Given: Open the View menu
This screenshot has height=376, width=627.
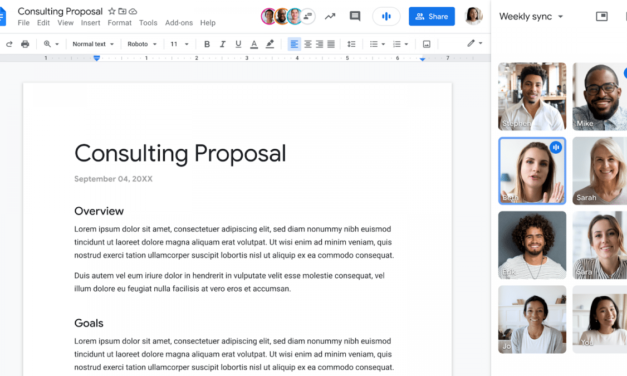Looking at the screenshot, I should tap(65, 23).
